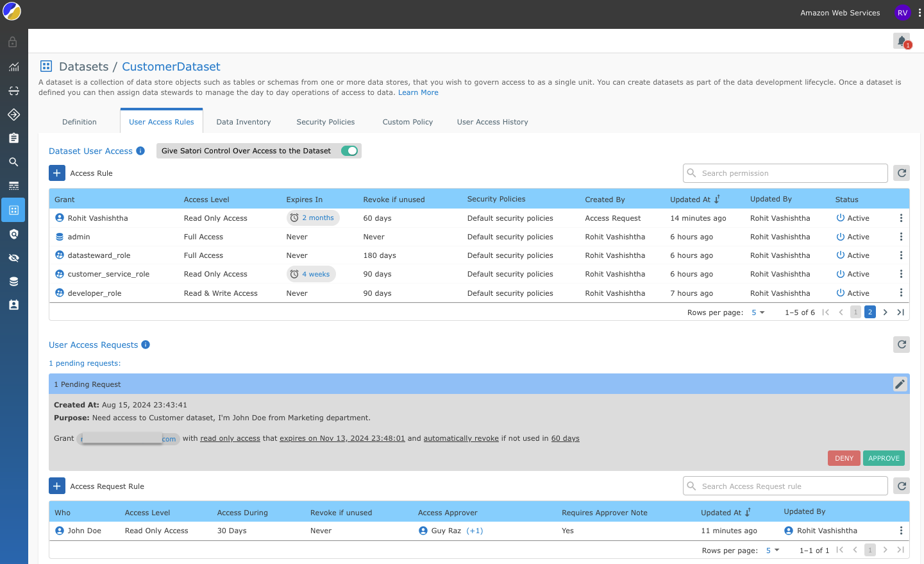Open the search icon in left sidebar
924x564 pixels.
pyautogui.click(x=13, y=162)
